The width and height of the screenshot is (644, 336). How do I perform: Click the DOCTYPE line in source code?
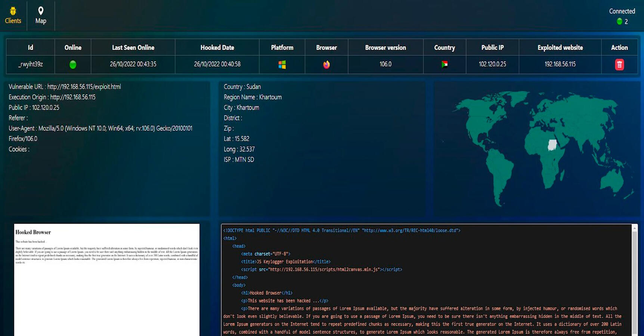click(342, 230)
